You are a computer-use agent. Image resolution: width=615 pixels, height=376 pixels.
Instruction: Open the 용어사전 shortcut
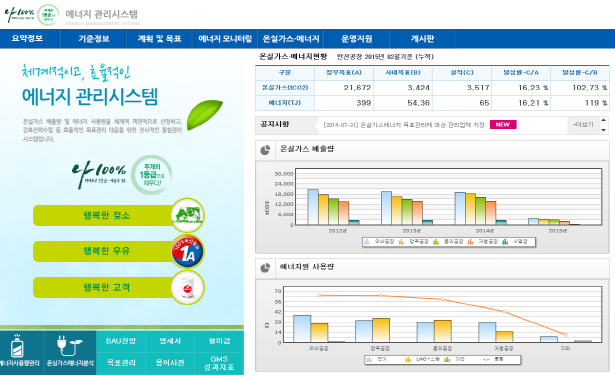click(170, 363)
